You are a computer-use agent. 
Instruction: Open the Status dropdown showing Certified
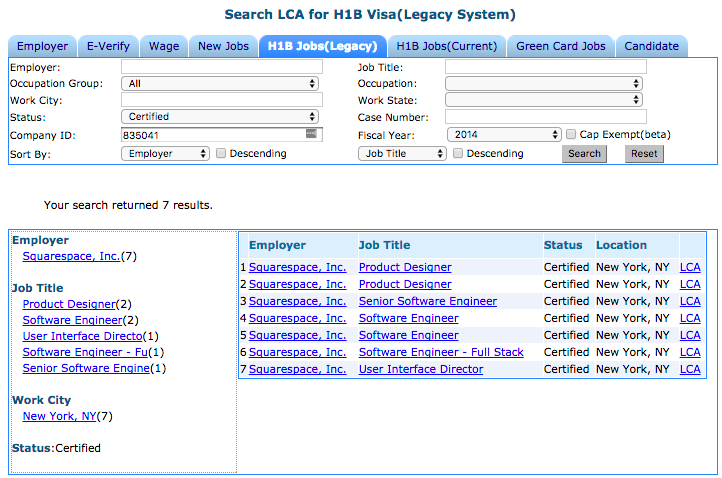tap(220, 117)
